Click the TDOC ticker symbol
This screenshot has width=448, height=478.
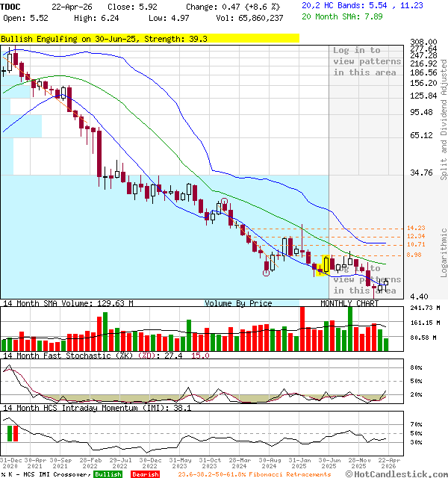[x=10, y=6]
